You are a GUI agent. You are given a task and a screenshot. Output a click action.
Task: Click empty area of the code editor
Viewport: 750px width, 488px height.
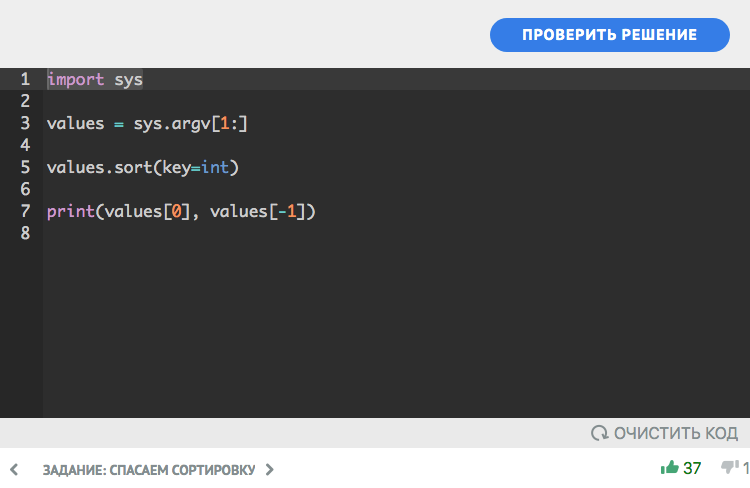[396, 330]
